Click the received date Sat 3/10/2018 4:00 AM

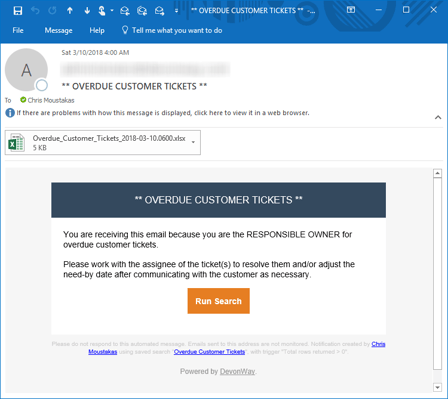coord(95,53)
